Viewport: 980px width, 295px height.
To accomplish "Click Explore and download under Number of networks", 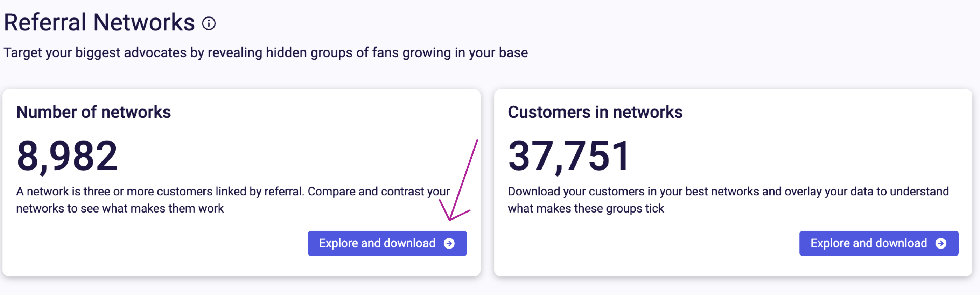I will coord(387,243).
